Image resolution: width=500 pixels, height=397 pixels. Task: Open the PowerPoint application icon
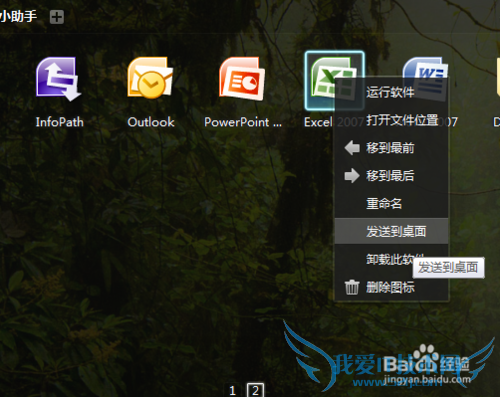click(242, 79)
